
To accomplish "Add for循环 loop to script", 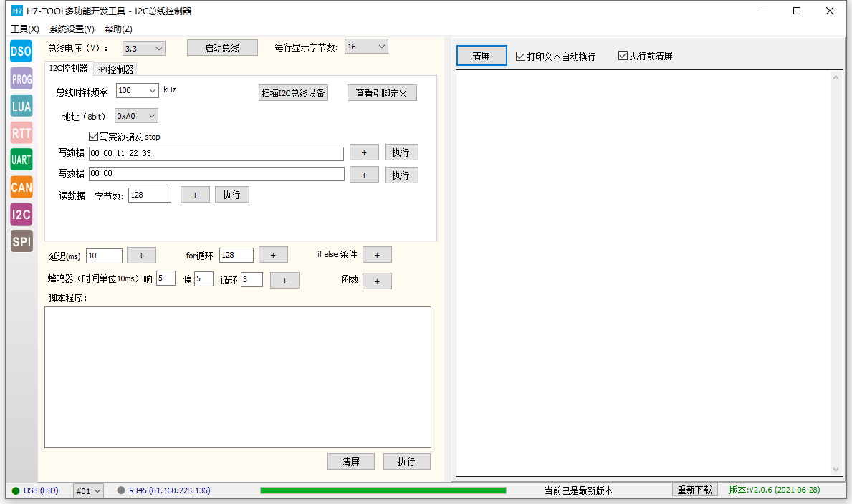I will [x=273, y=255].
